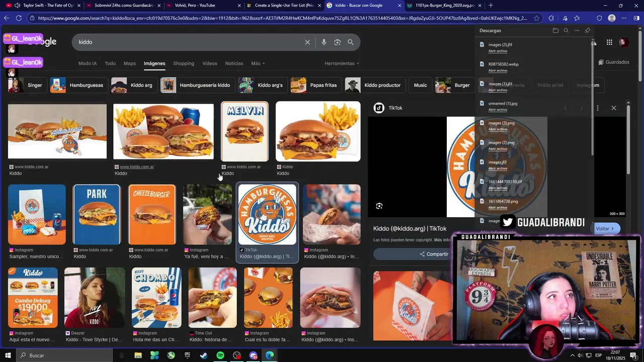Open browser essentials shield icon
Screen dimensions: 644x362
[x=599, y=18]
